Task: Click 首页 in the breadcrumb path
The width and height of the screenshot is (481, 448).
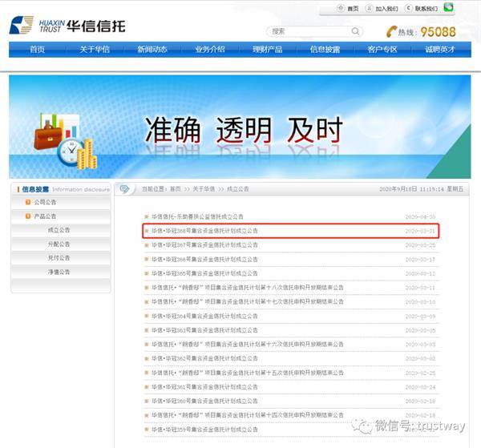Action: pos(176,189)
